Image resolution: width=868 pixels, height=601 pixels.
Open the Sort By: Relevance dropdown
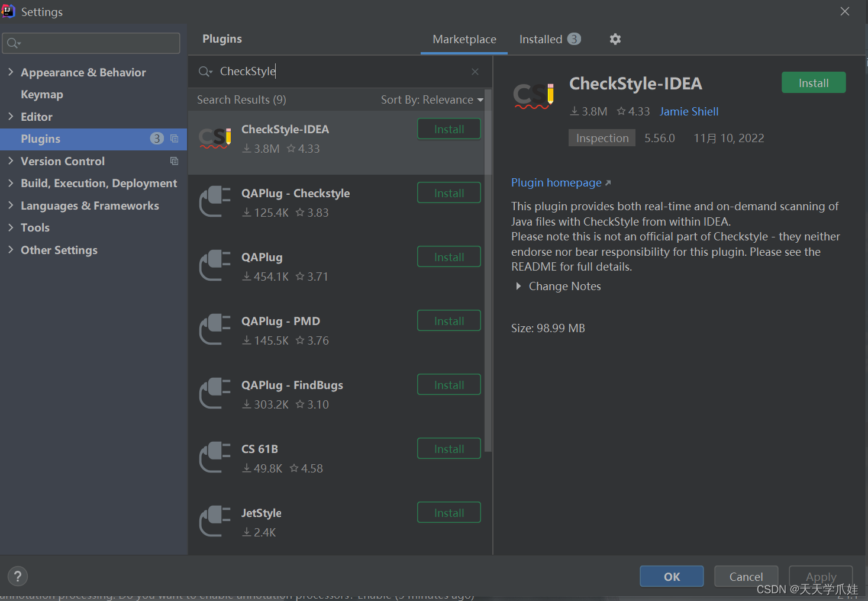(432, 99)
